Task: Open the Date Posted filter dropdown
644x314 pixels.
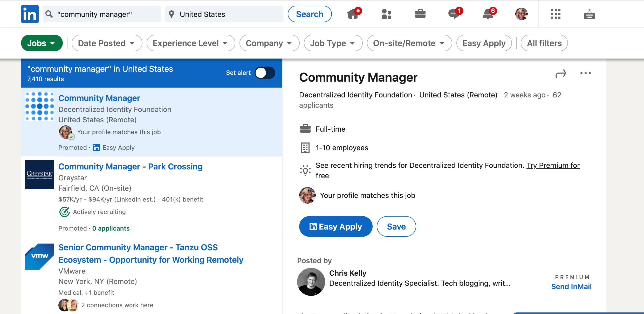Action: (x=107, y=43)
